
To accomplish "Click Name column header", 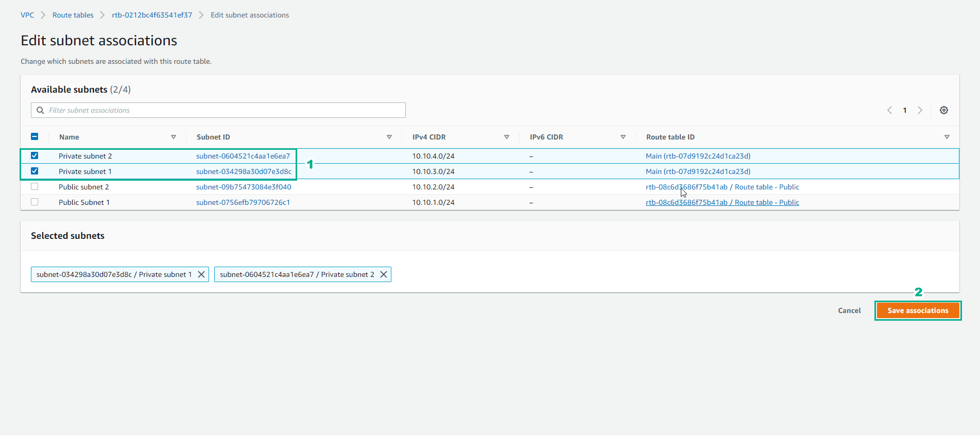I will tap(69, 137).
